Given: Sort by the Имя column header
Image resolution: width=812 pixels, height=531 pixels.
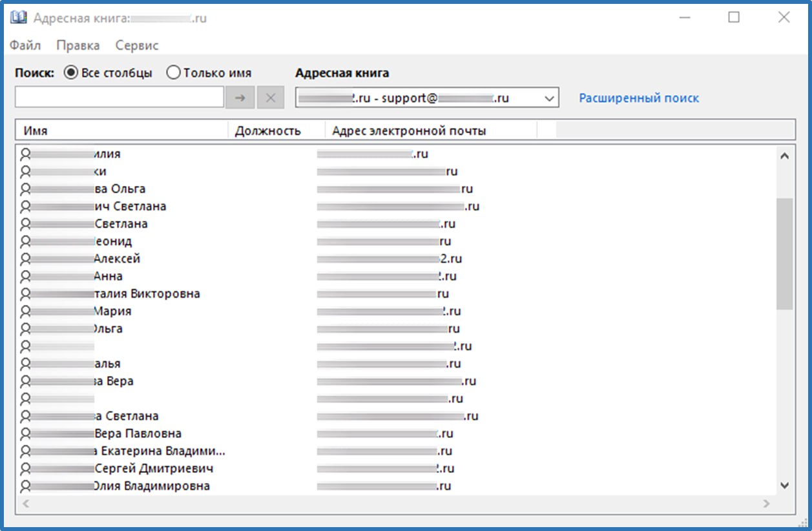Looking at the screenshot, I should (x=121, y=131).
